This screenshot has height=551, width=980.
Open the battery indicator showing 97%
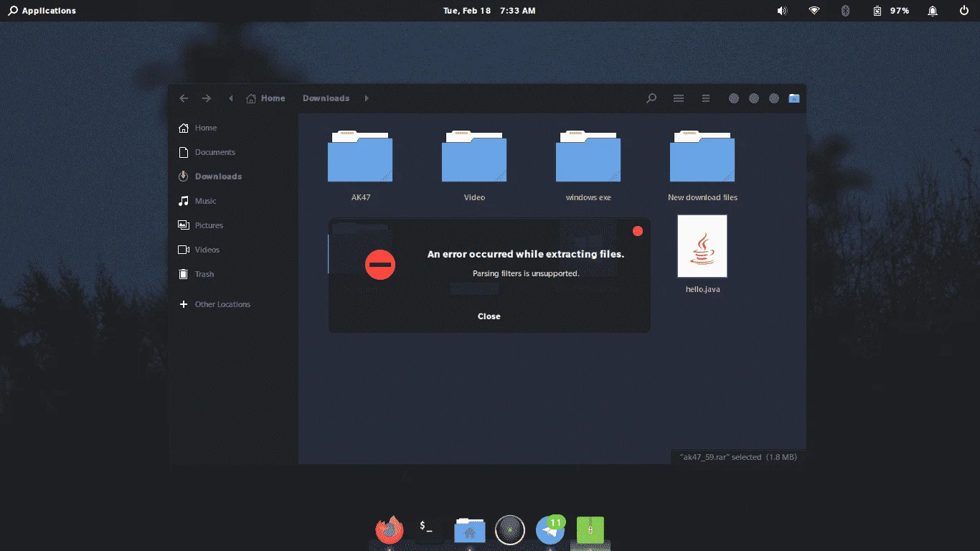click(x=891, y=11)
